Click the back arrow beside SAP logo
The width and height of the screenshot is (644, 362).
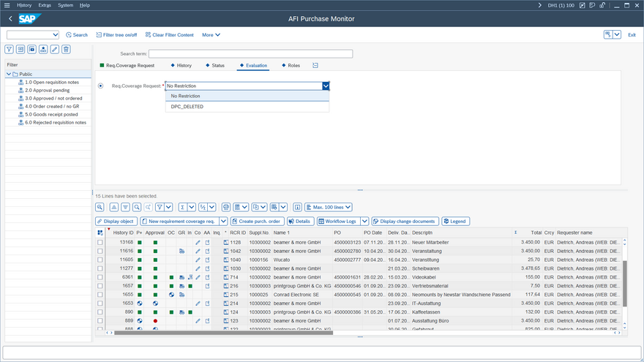tap(10, 18)
